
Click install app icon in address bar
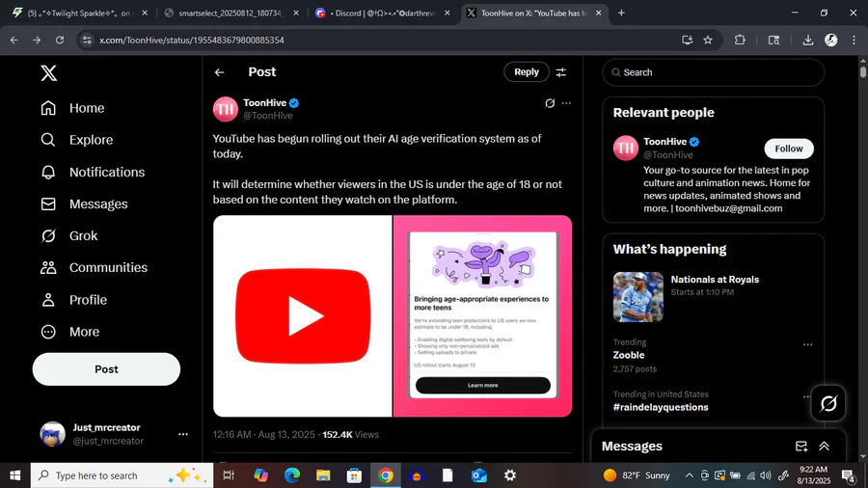[687, 40]
